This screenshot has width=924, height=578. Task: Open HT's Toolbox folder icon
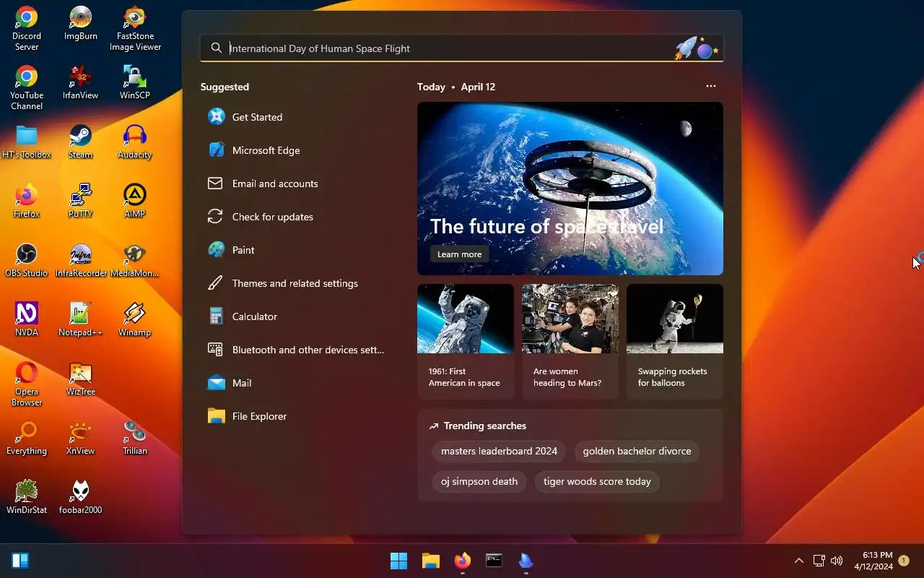tap(27, 142)
